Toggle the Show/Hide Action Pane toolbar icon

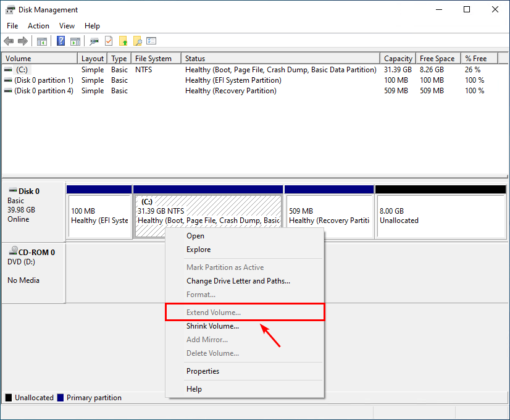(x=75, y=41)
